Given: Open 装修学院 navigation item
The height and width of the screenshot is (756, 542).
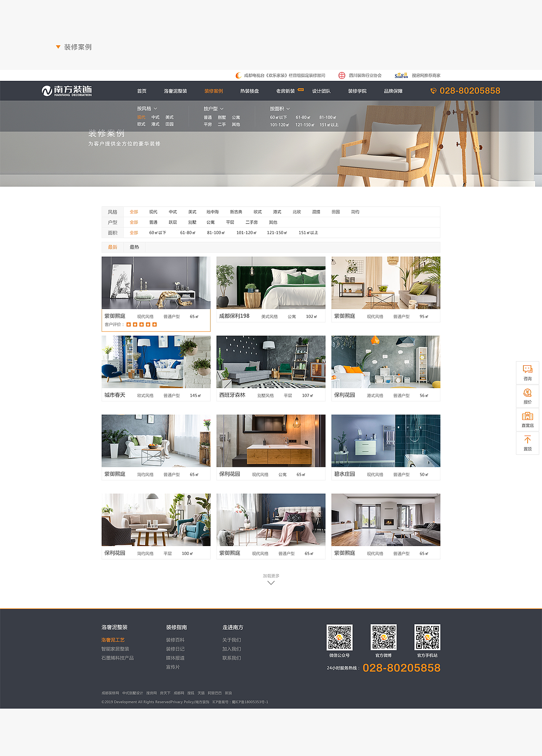Looking at the screenshot, I should [357, 91].
